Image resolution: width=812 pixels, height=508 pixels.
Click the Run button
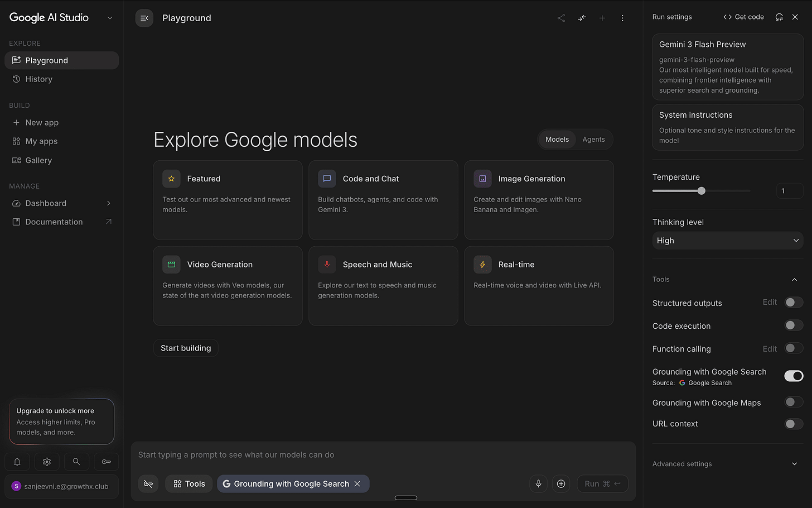[x=602, y=483]
